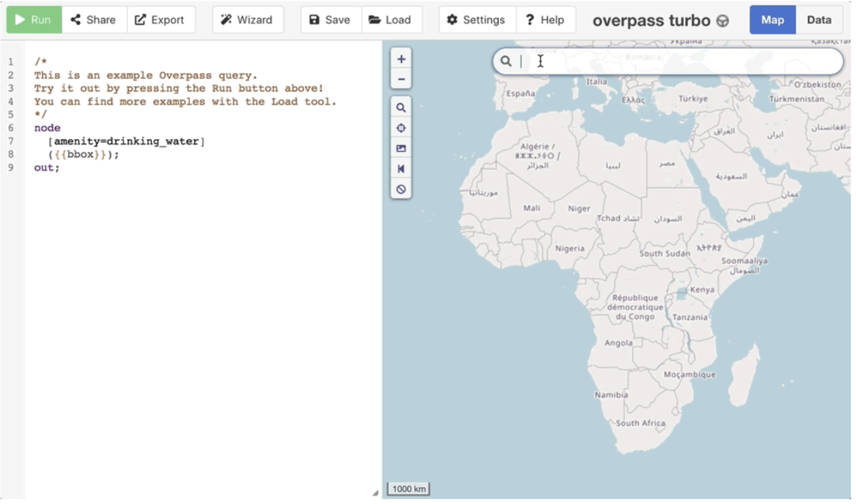856x504 pixels.
Task: Click the Tanzania label on map
Action: point(689,317)
